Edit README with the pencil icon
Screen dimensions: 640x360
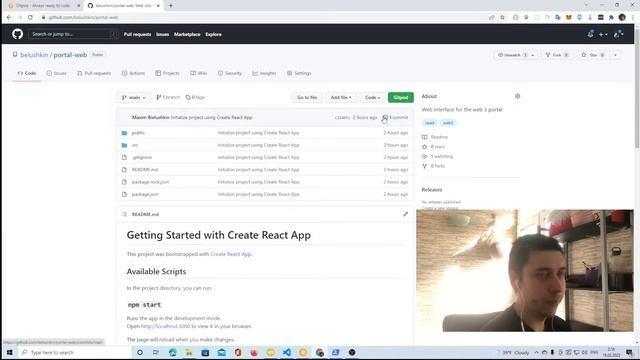coord(405,214)
